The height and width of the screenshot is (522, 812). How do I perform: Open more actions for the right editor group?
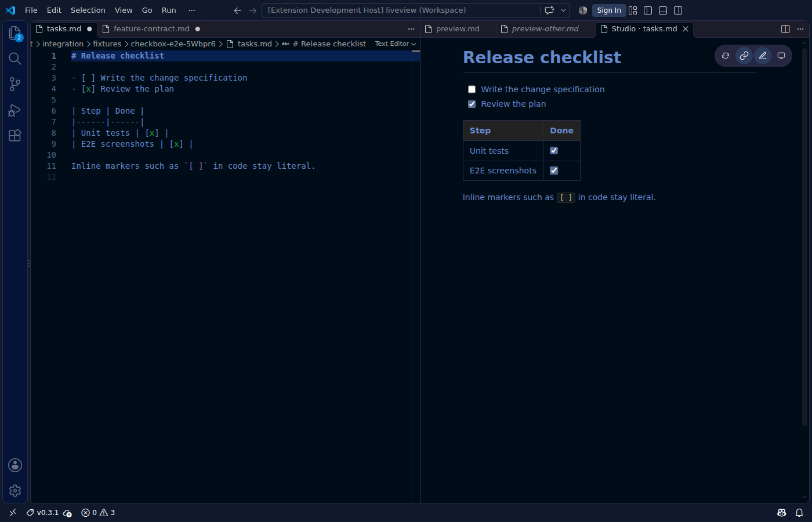[x=800, y=29]
